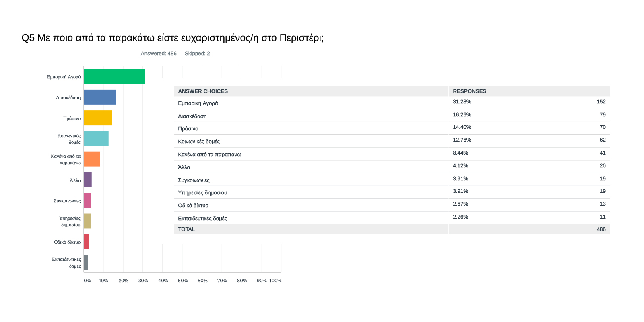Click the gray Εκπαιδευτικές δομές bar
644x322 pixels.
coord(86,262)
